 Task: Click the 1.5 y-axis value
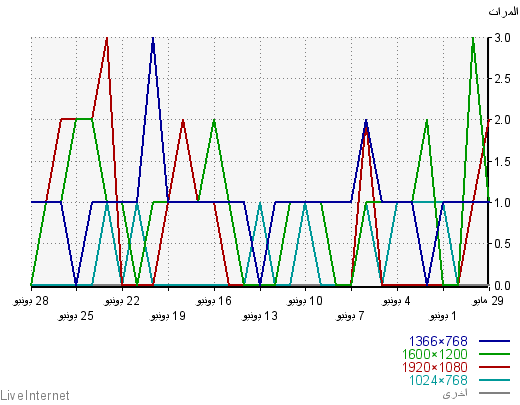[x=502, y=162]
